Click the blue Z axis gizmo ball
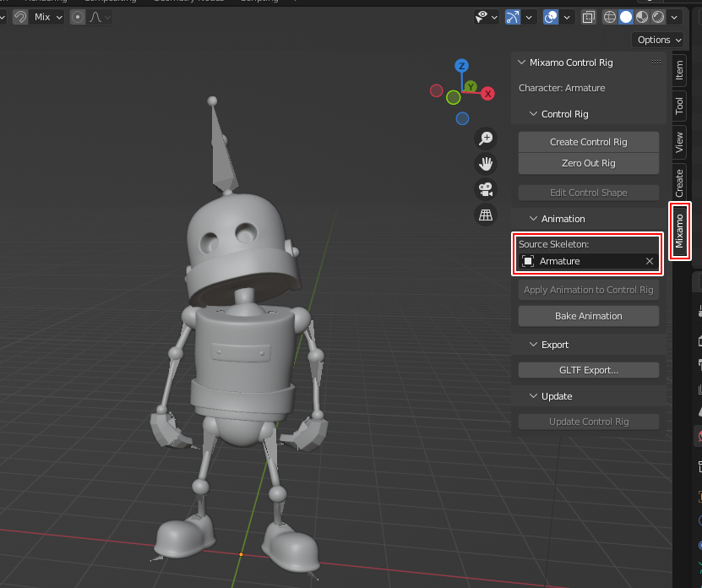Viewport: 702px width, 588px height. [x=461, y=66]
